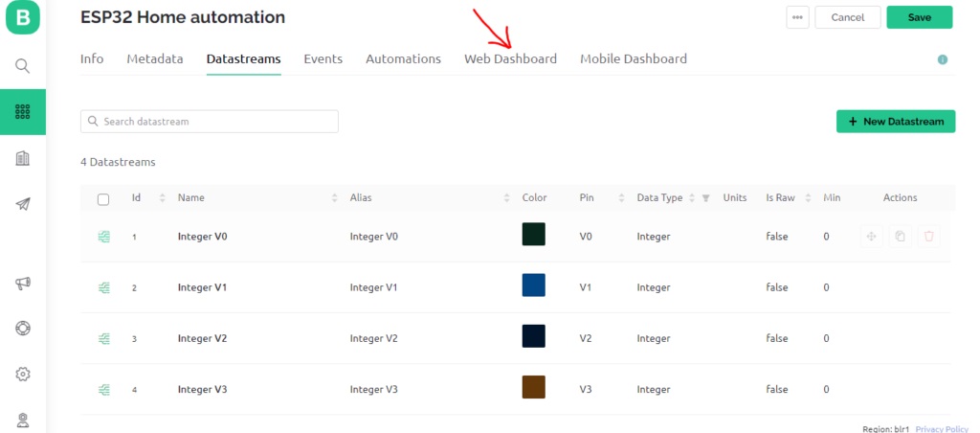Click the datastream icon of Integer V2
The height and width of the screenshot is (433, 980).
[x=103, y=338]
